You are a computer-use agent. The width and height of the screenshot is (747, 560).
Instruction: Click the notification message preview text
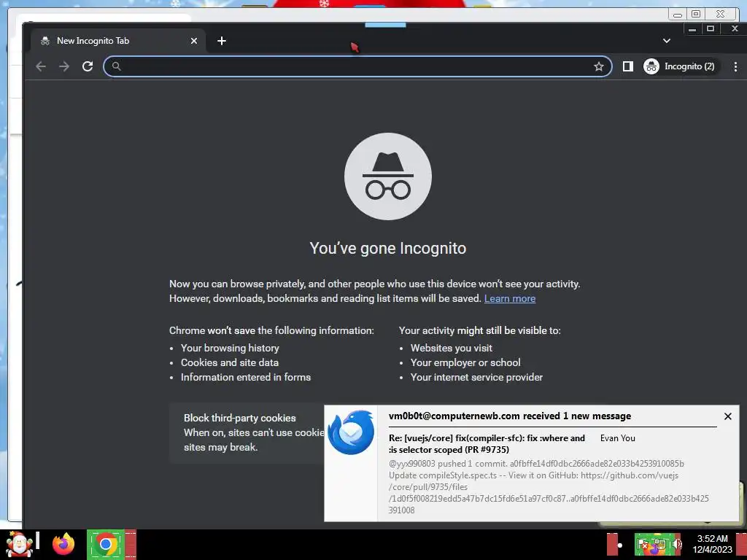[x=548, y=486]
